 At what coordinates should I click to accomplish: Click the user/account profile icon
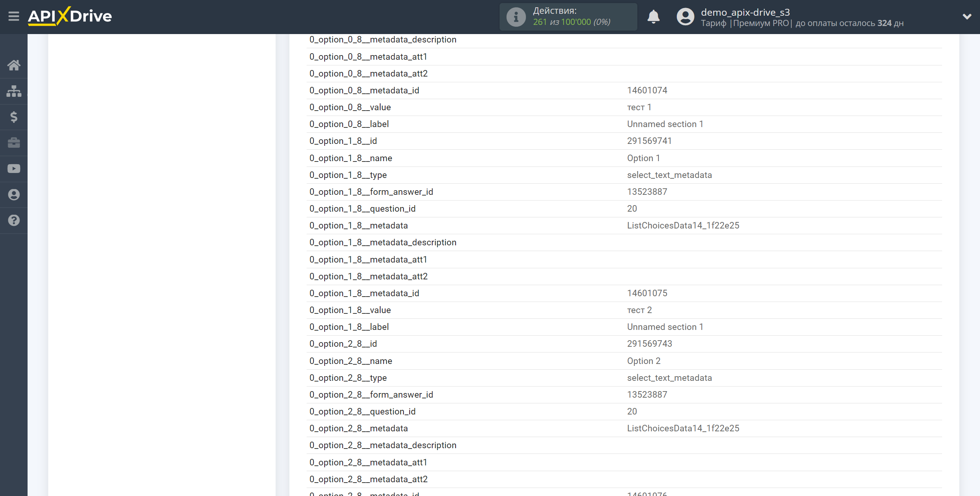pos(684,16)
